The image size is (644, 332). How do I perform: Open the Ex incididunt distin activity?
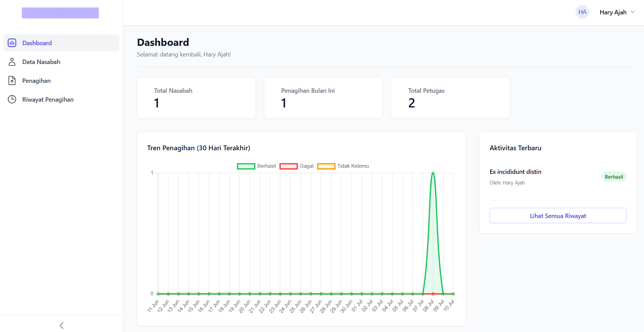515,171
